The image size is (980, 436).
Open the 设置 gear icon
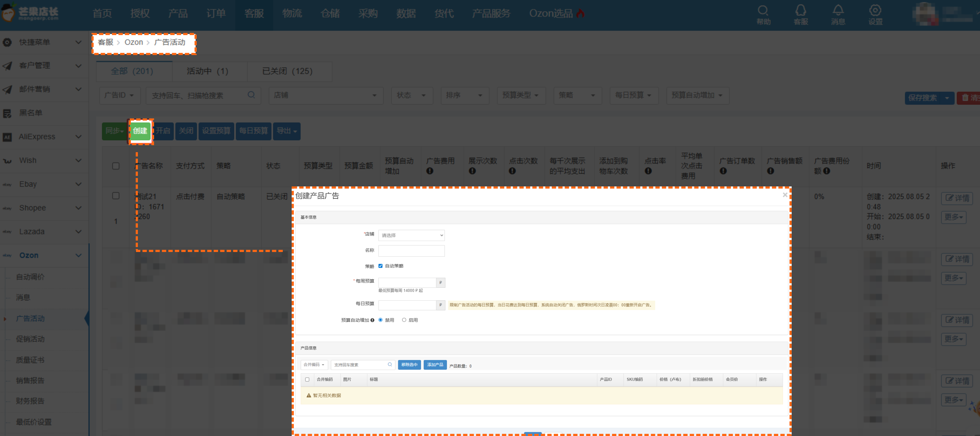tap(875, 10)
